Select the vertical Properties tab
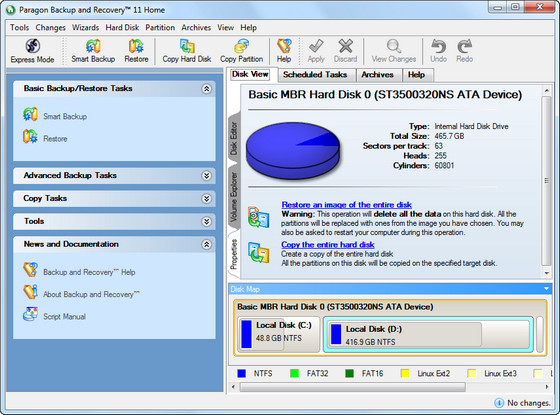This screenshot has height=415, width=560. [x=234, y=254]
